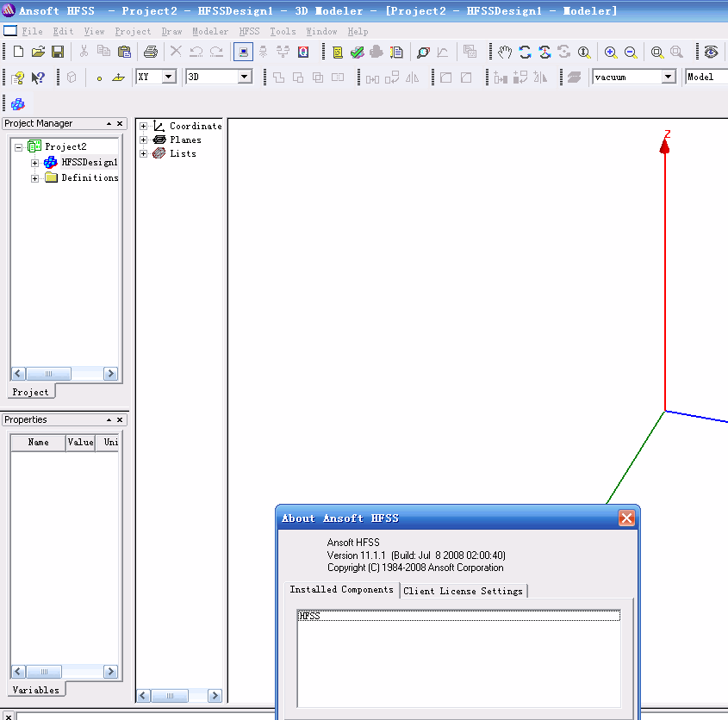Click right arrow of Properties horizontal scrollbar
The width and height of the screenshot is (728, 720).
pyautogui.click(x=110, y=671)
